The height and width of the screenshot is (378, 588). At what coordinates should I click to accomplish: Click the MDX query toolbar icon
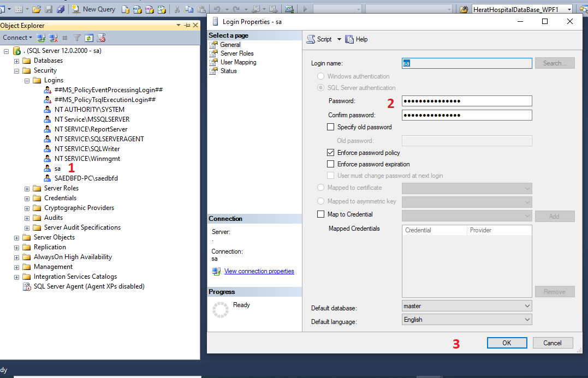[x=137, y=9]
